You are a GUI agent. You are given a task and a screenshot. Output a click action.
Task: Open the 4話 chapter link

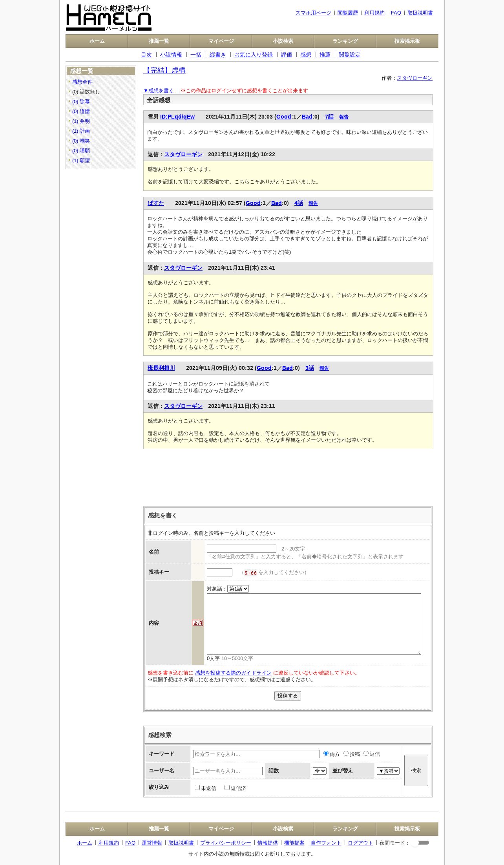[x=299, y=203]
